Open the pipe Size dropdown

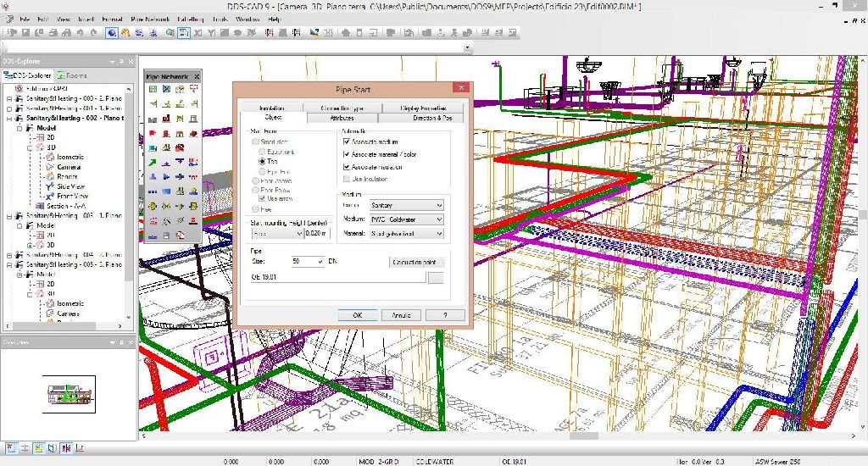308,261
